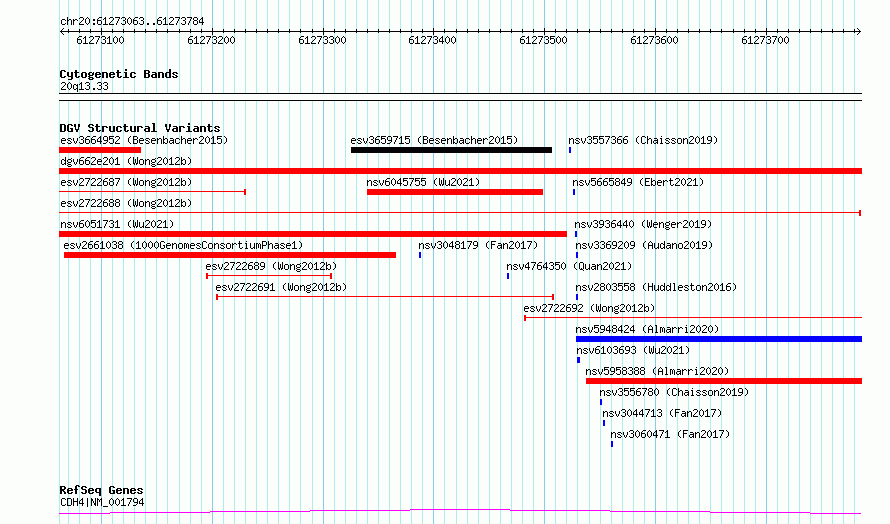
Task: Click the nsv6045755 (Wu2021) red bar
Action: (455, 192)
